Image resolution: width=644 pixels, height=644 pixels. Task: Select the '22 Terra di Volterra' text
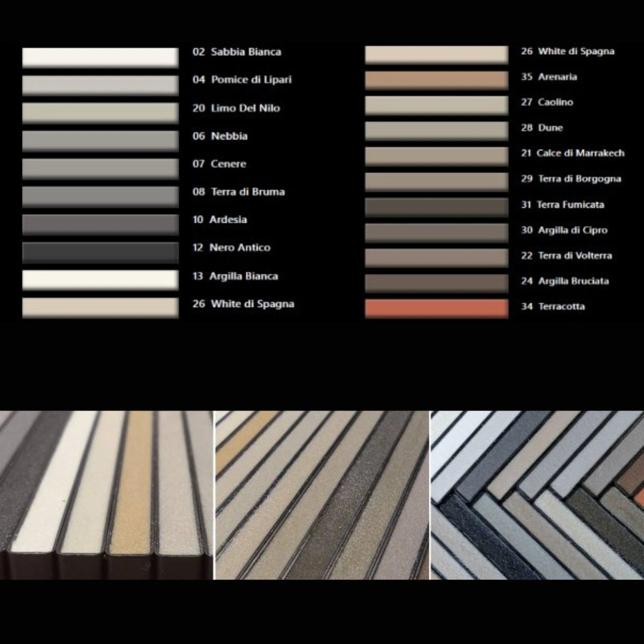pos(567,255)
